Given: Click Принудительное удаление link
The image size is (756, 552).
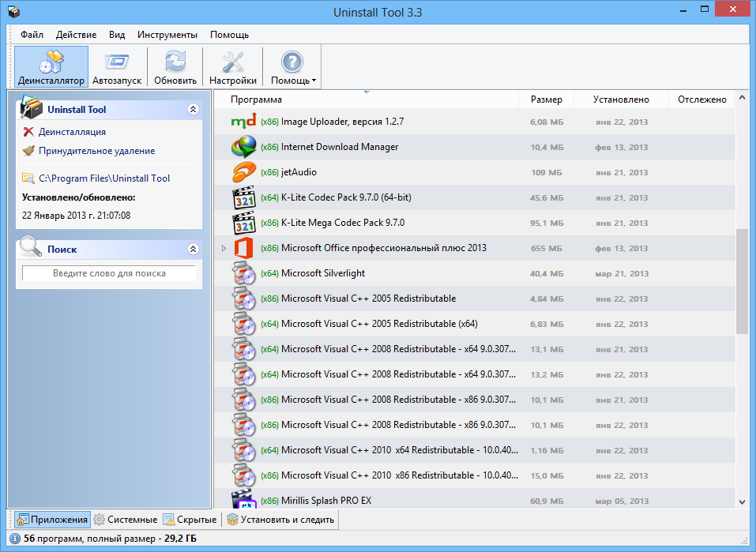Looking at the screenshot, I should (x=96, y=151).
